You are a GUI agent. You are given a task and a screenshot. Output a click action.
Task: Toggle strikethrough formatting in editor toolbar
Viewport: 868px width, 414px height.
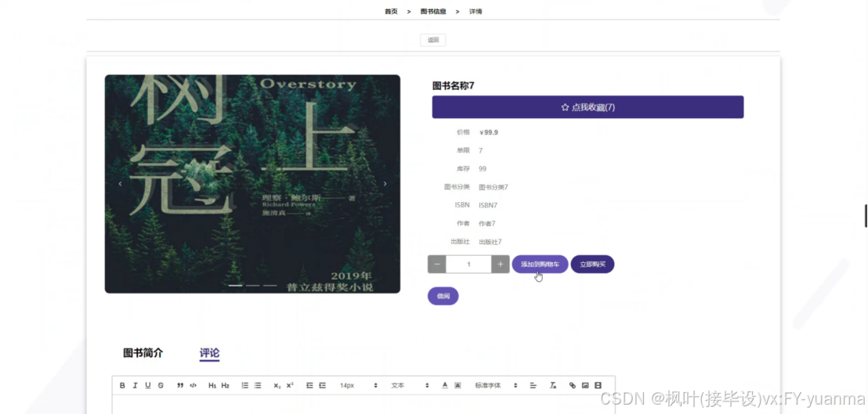coord(161,385)
